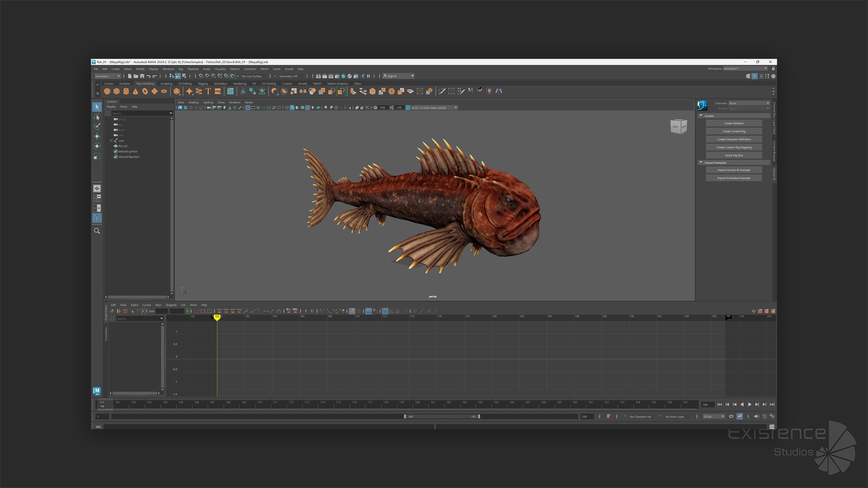Click the range slider bar between 160 and 197

[442, 417]
